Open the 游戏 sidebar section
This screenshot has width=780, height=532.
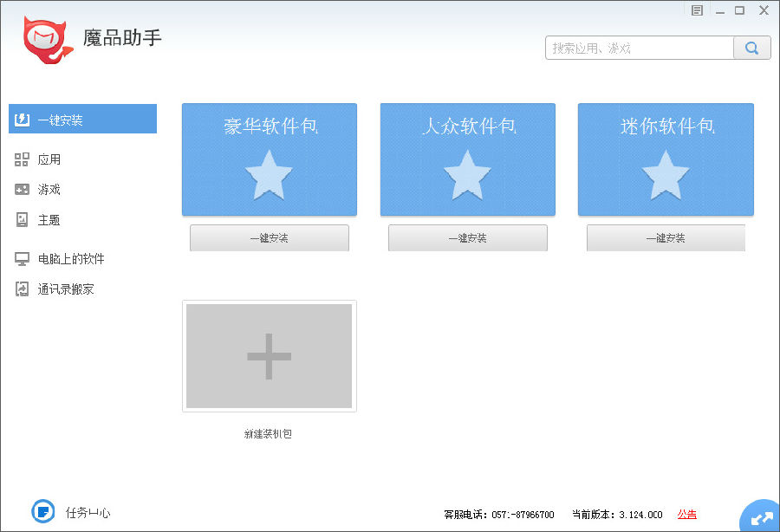(x=49, y=190)
